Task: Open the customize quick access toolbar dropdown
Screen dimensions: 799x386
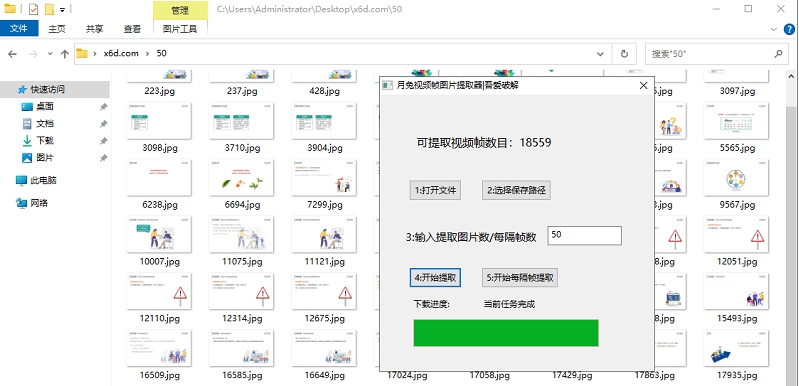Action: [62, 10]
